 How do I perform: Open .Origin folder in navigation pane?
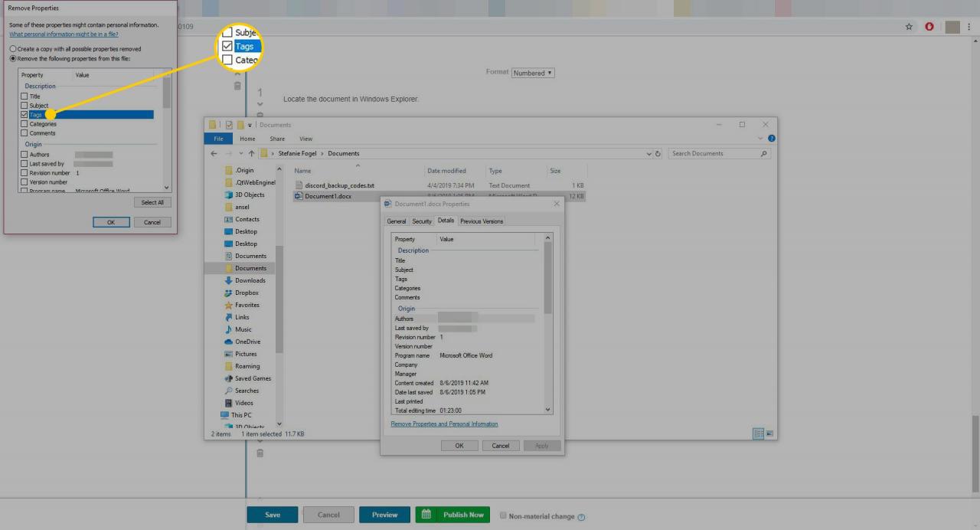(245, 170)
